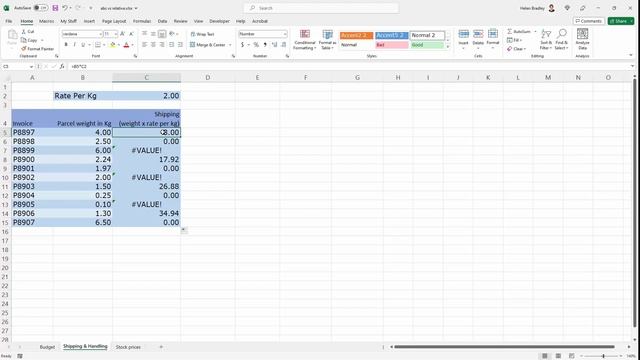Viewport: 640px width, 360px height.
Task: Click the Copy icon
Action: (24, 40)
